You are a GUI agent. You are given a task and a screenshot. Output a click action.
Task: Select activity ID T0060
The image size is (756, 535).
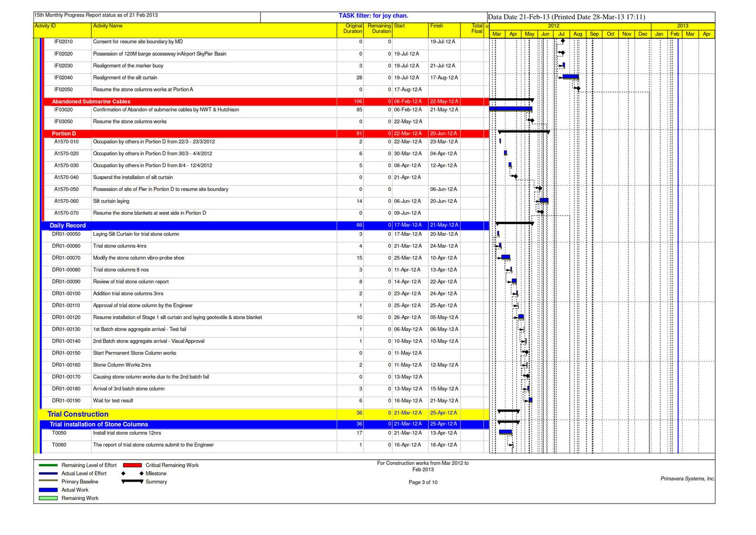[59, 445]
